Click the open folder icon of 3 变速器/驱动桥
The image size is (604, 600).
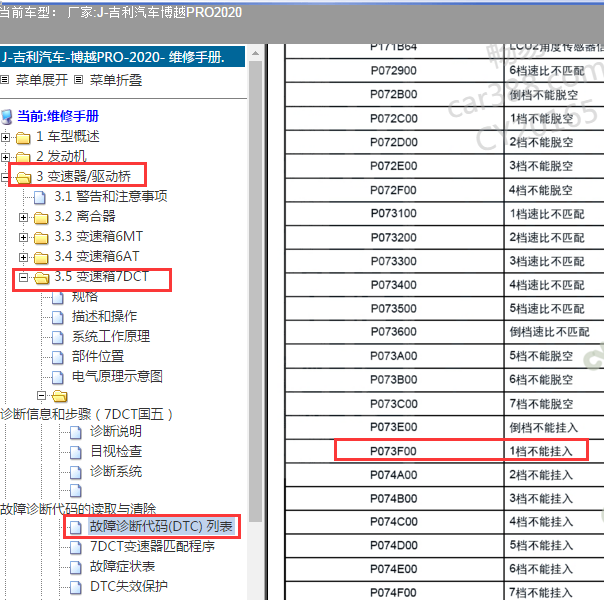23,178
